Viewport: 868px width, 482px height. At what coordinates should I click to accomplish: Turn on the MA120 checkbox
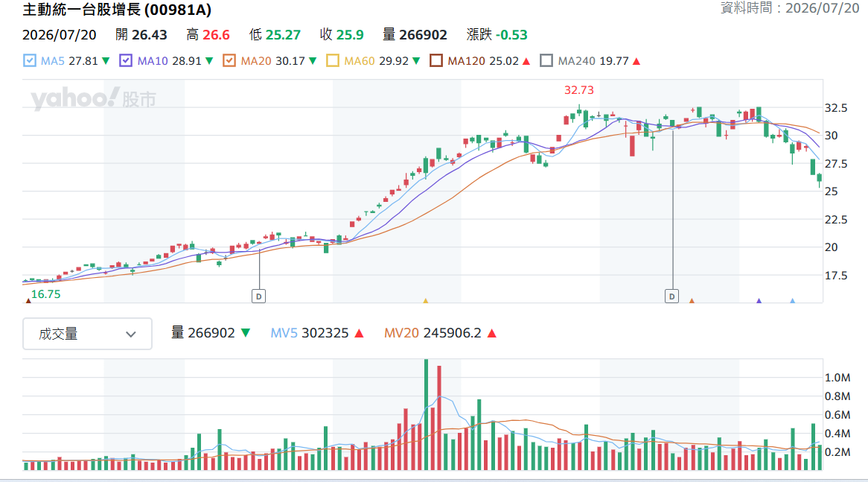click(436, 61)
